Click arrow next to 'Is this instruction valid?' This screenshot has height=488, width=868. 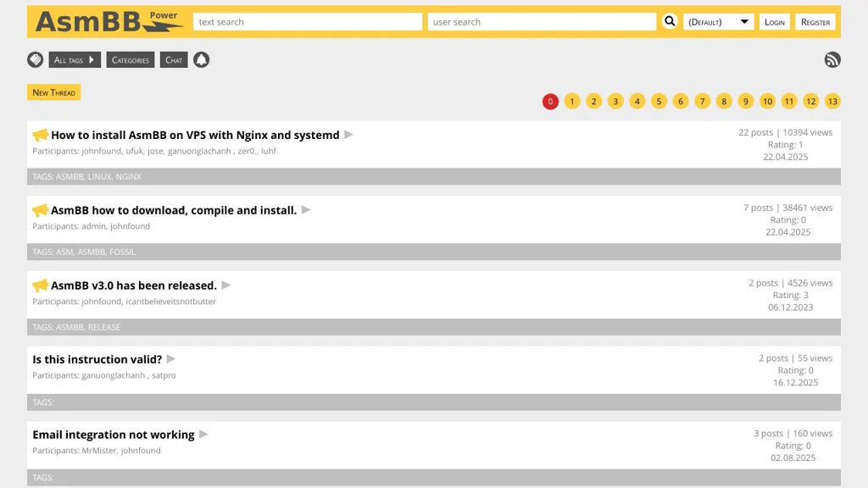(171, 359)
